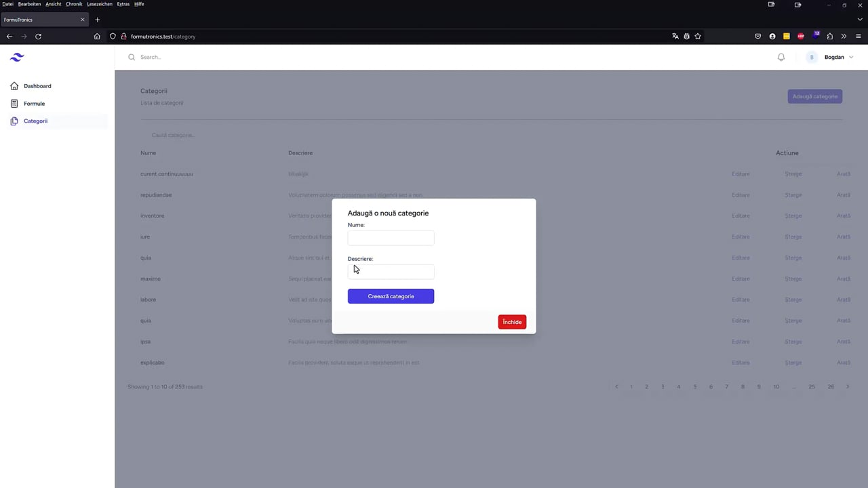Image resolution: width=868 pixels, height=488 pixels.
Task: Expand the list all tabs chevron
Action: [860, 20]
